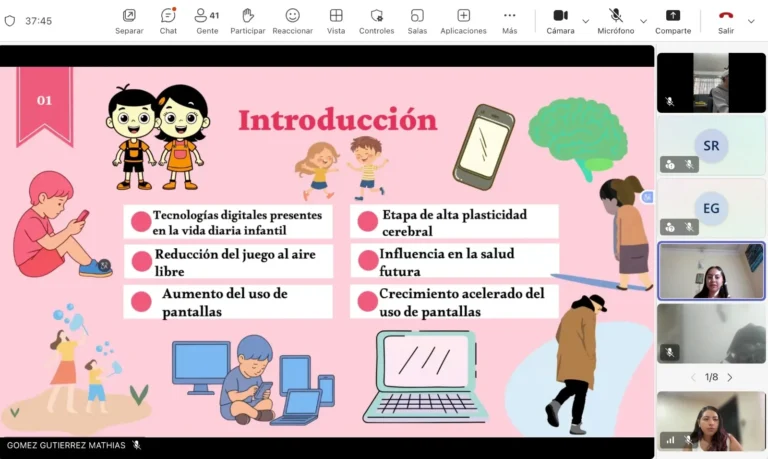Screen dimensions: 768x459
Task: Open the Salas breakout rooms
Action: tap(417, 20)
